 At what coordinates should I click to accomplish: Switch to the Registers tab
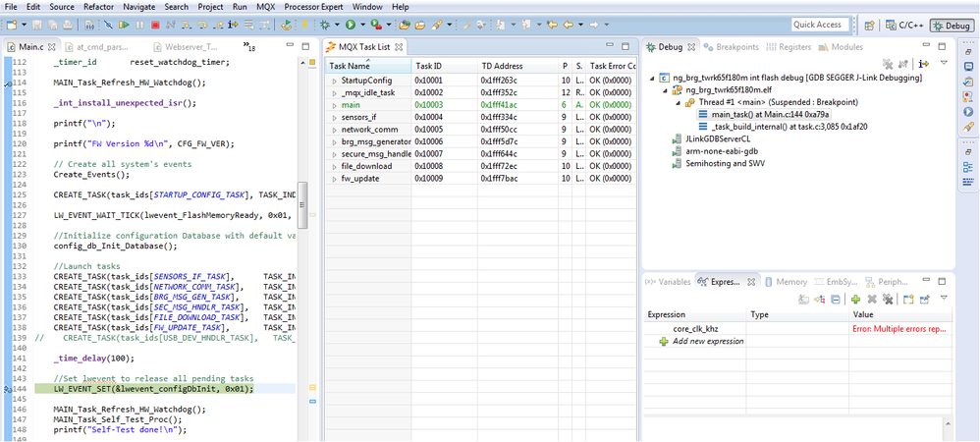click(789, 47)
